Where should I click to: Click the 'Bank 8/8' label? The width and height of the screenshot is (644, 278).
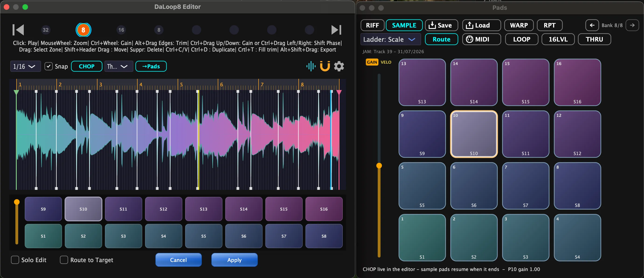point(612,25)
